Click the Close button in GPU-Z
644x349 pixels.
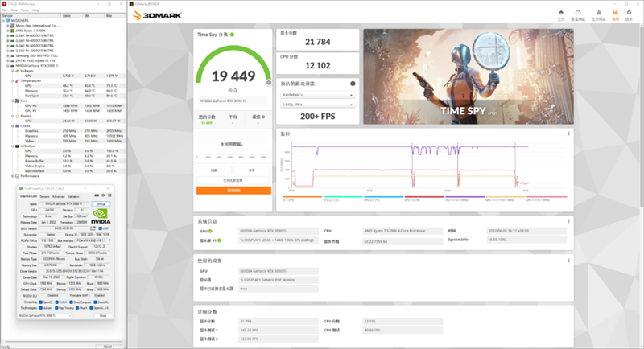coord(103,316)
